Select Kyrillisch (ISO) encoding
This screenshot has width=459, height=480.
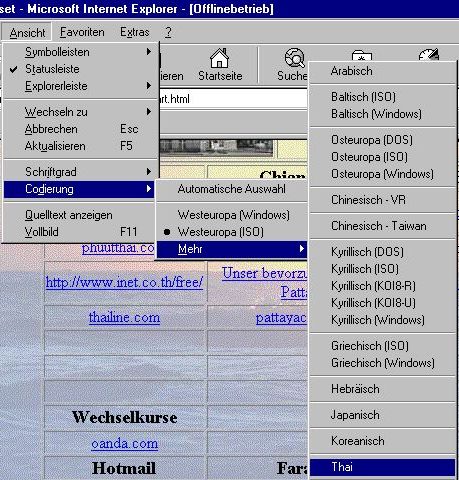tap(382, 269)
